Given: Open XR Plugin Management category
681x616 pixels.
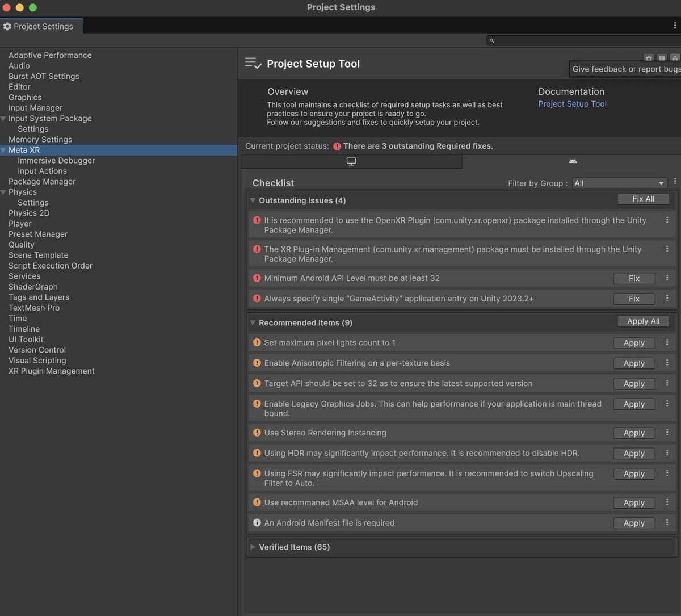Looking at the screenshot, I should click(x=52, y=371).
